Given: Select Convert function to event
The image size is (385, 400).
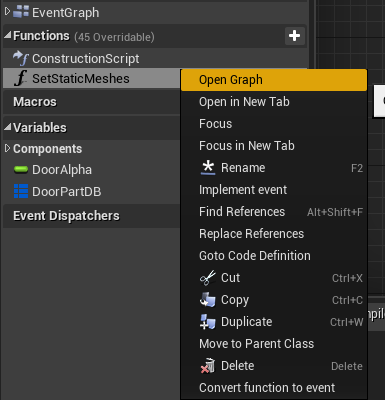Looking at the screenshot, I should coord(274,388).
